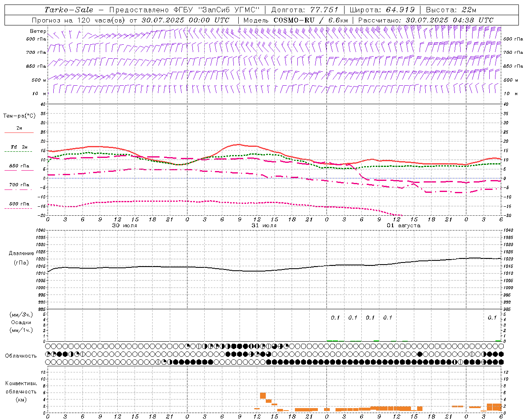
Task: Click the Tarko-Sale station title
Action: (68, 9)
